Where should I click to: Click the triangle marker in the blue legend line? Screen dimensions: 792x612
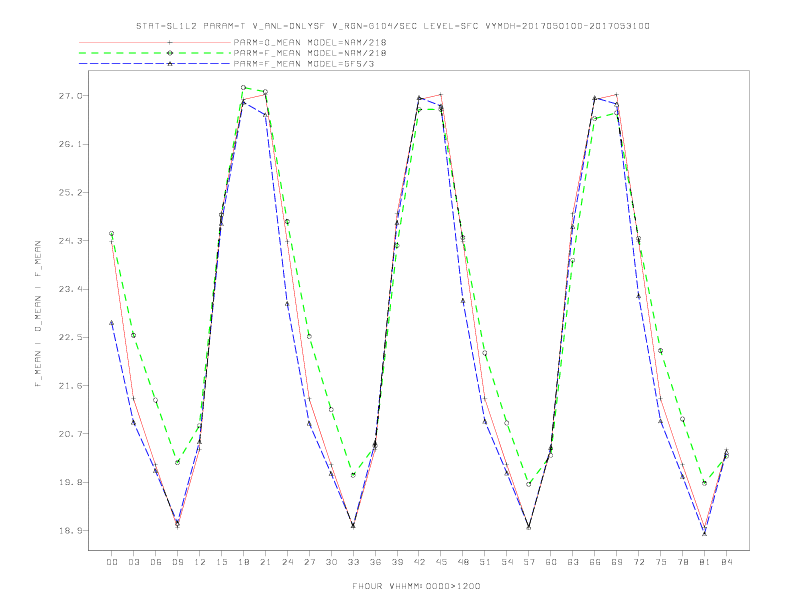tap(170, 64)
